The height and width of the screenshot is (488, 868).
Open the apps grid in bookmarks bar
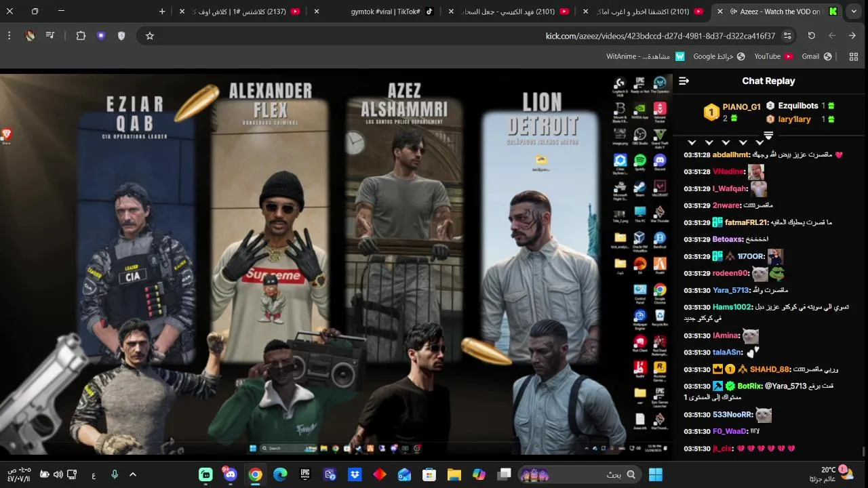click(854, 56)
